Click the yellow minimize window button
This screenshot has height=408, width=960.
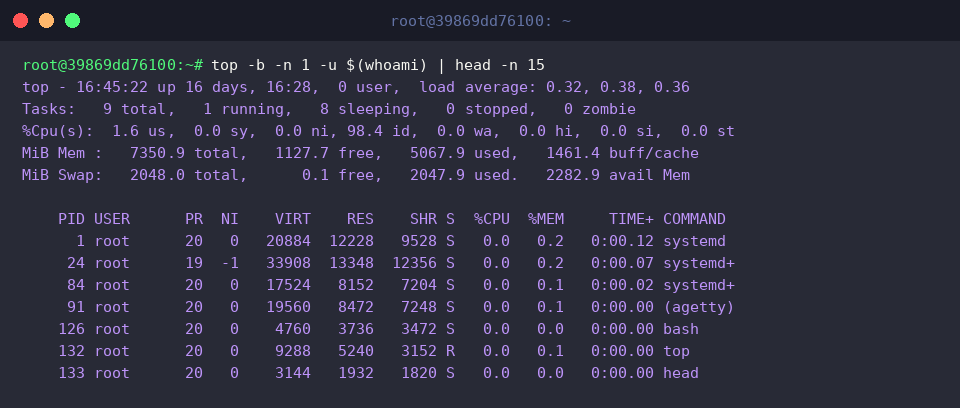click(x=47, y=21)
